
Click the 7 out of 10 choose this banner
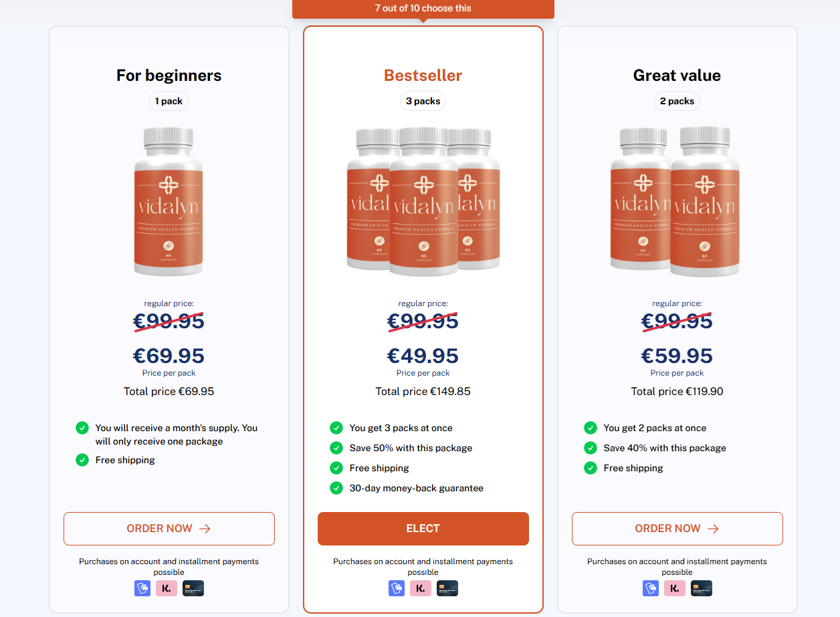[423, 9]
